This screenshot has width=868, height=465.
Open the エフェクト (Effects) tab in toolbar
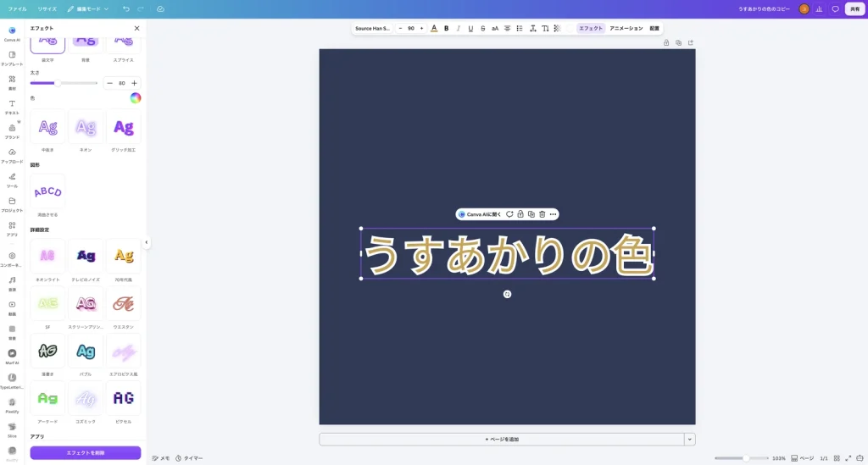coord(591,28)
